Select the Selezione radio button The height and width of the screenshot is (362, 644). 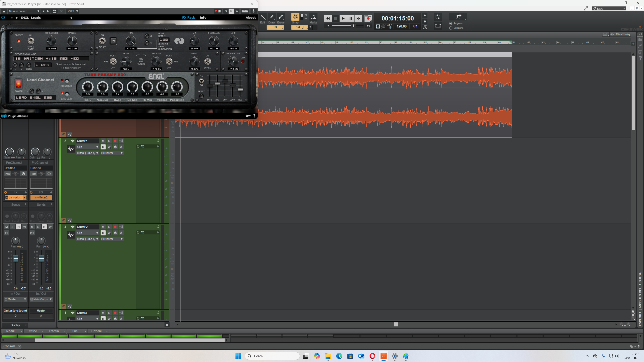(451, 28)
